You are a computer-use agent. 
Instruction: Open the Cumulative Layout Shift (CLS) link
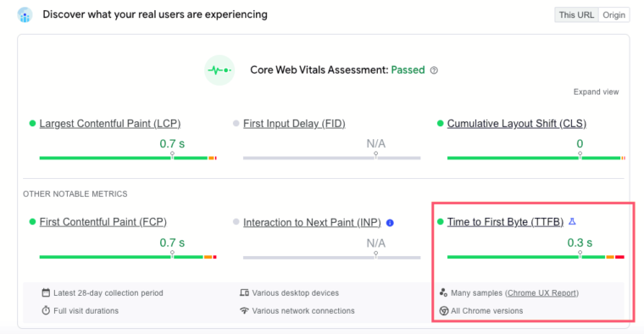517,124
